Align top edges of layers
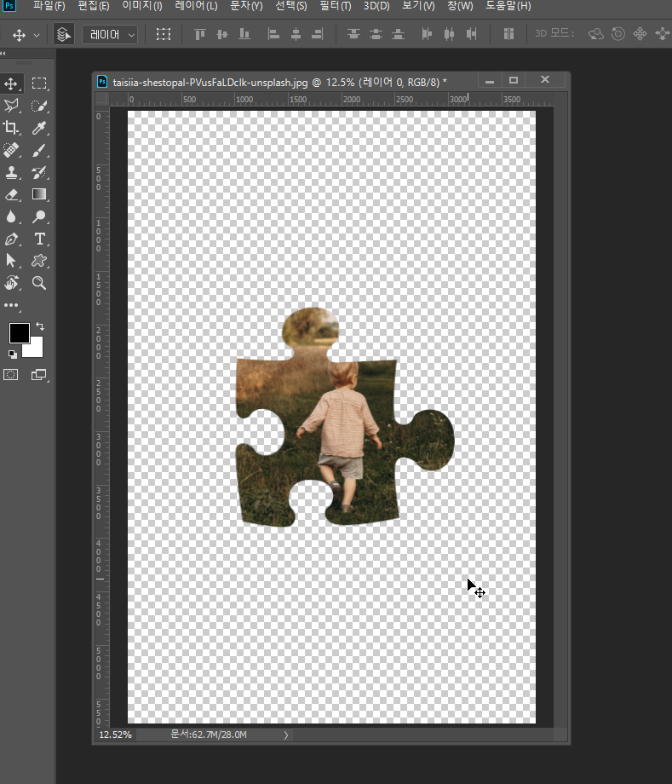 [200, 34]
